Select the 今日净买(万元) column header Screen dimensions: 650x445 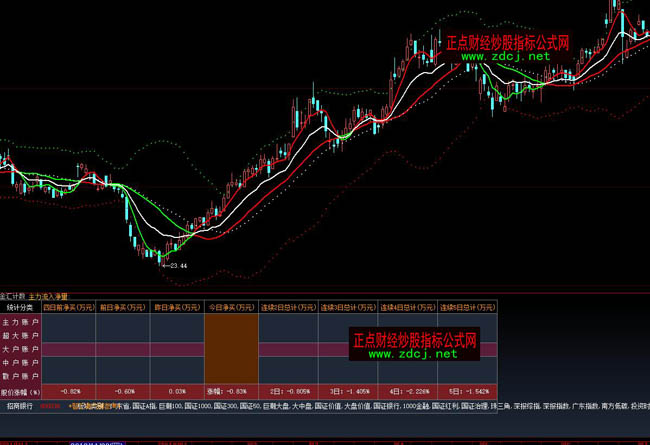pos(231,308)
